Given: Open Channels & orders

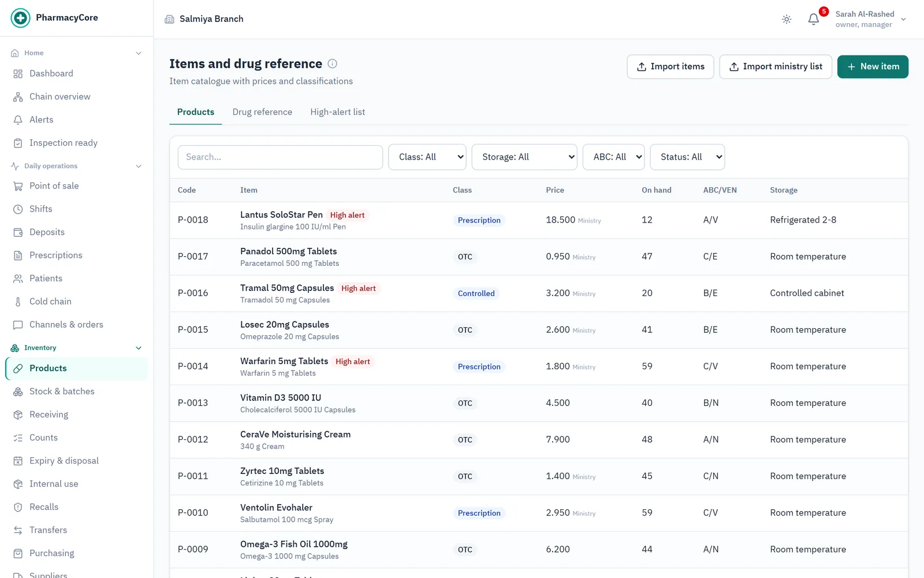Looking at the screenshot, I should coord(76,324).
